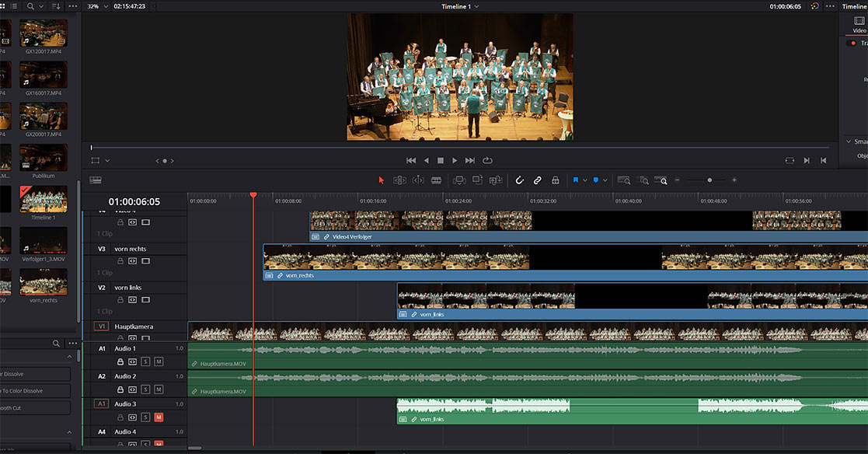Play the timeline in reverse
Screen dimensions: 868x454
pos(427,161)
